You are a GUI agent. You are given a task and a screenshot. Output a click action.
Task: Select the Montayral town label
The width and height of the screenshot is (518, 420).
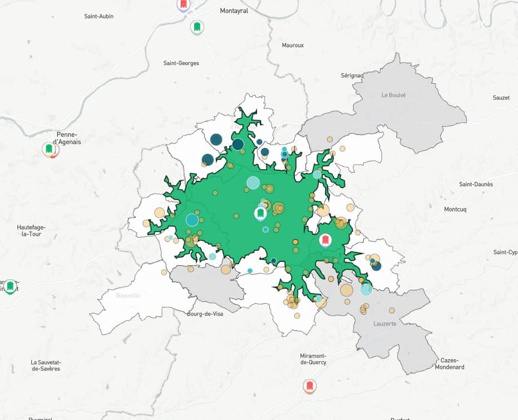coord(234,11)
